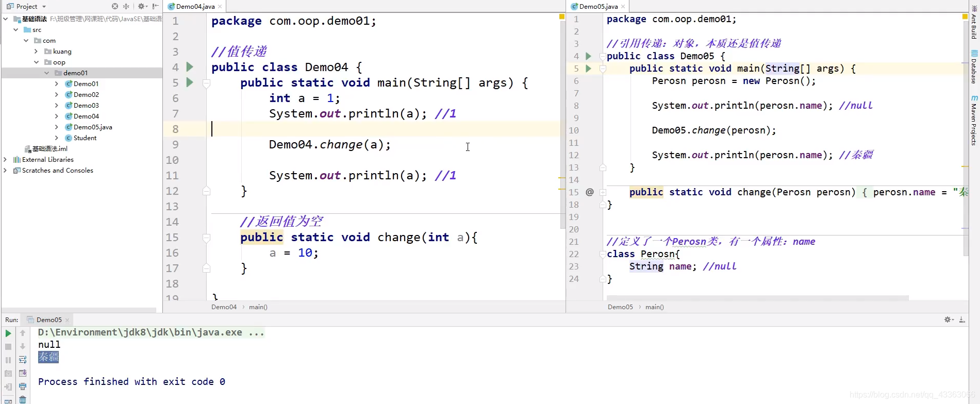The width and height of the screenshot is (980, 404).
Task: Click the pause output button in the Run panel
Action: pos(8,360)
